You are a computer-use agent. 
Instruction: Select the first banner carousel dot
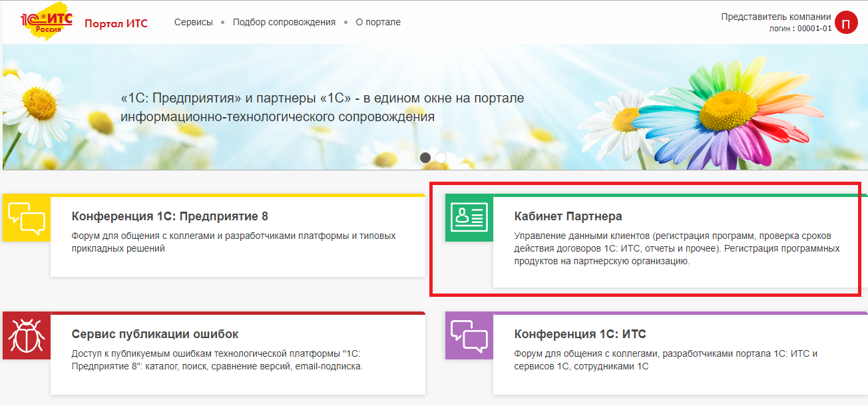[425, 158]
